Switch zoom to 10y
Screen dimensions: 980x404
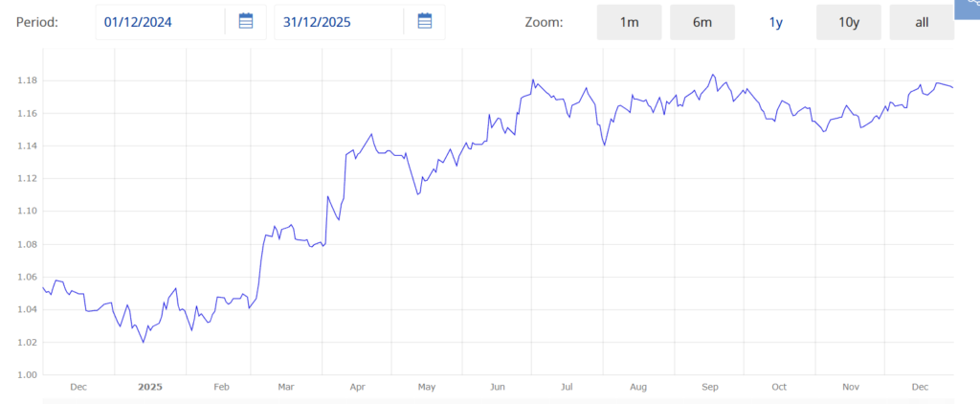848,22
